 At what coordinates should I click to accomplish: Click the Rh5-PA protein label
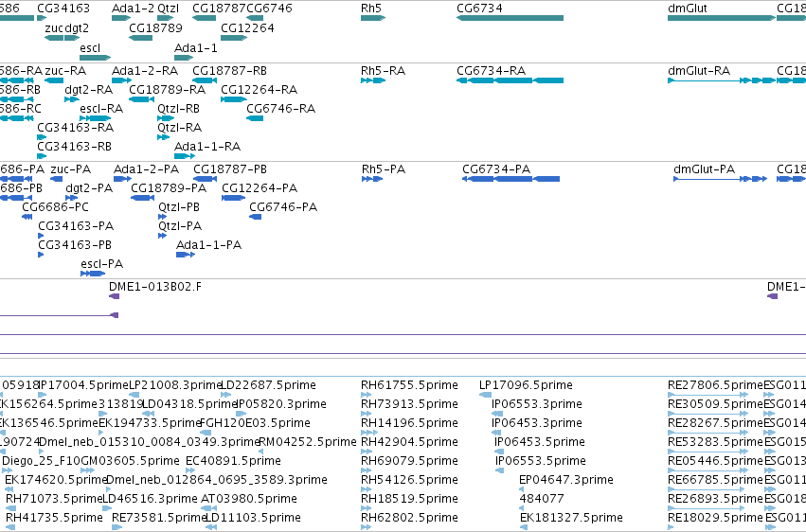384,168
